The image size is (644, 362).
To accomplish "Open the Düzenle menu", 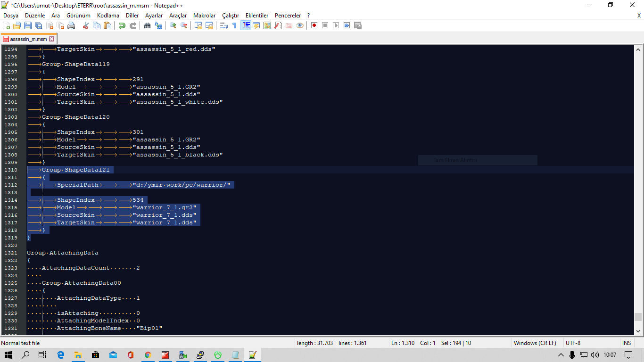I will (x=35, y=16).
